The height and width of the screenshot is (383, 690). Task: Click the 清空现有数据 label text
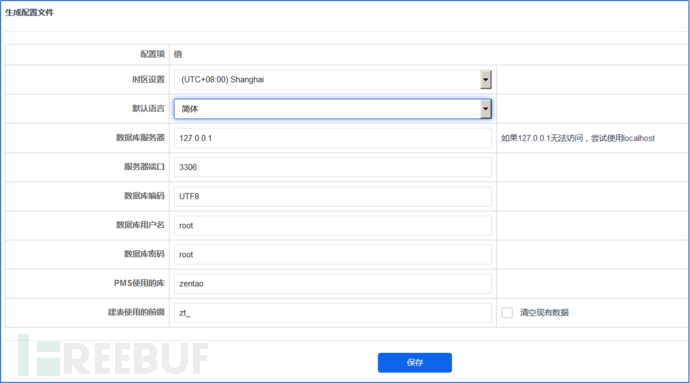point(544,313)
